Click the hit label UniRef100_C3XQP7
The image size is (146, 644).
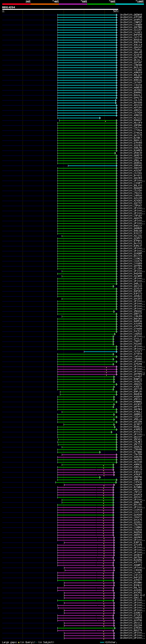(131, 183)
